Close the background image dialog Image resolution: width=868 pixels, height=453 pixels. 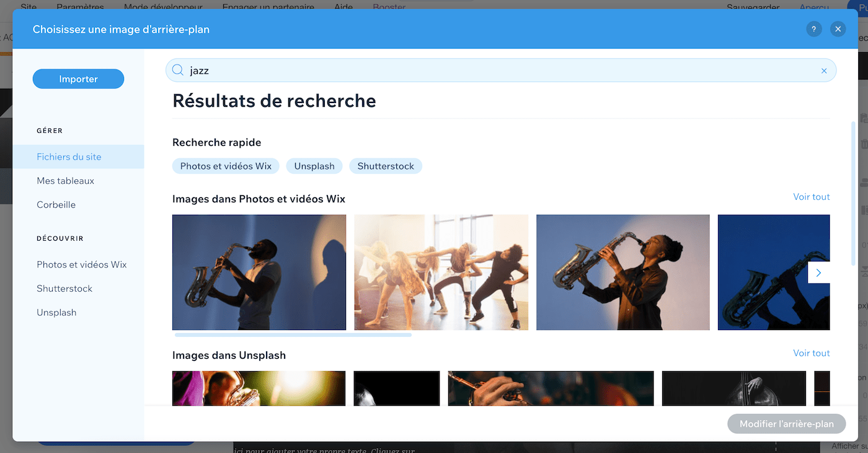(838, 29)
